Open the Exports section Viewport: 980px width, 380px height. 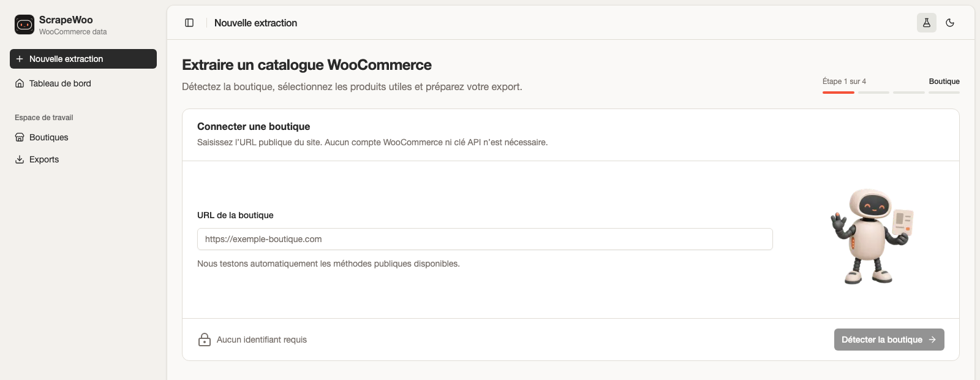point(83,159)
